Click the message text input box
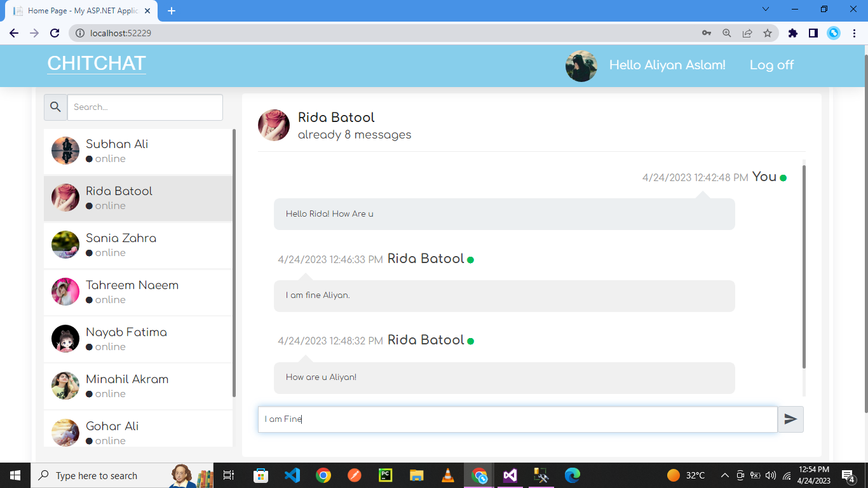The width and height of the screenshot is (868, 488). 517,419
